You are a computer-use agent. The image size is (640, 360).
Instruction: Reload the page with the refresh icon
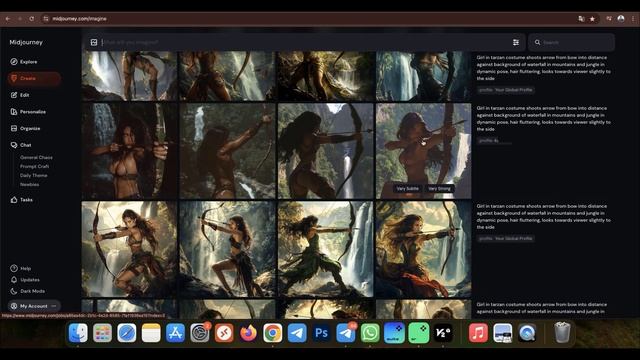coord(32,19)
